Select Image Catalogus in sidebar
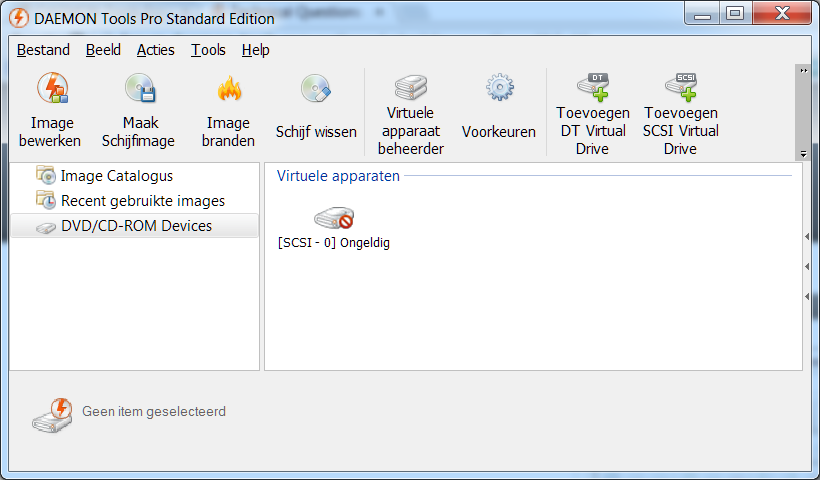Image resolution: width=820 pixels, height=480 pixels. [x=116, y=176]
